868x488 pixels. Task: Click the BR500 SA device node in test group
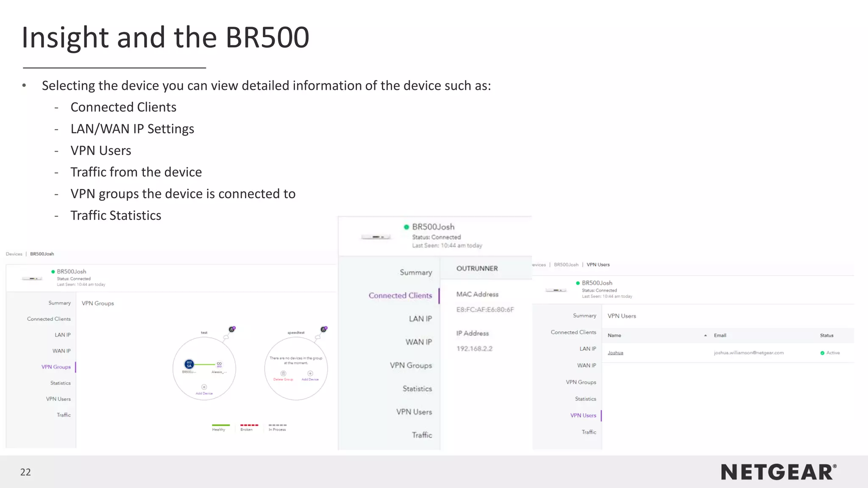tap(189, 364)
